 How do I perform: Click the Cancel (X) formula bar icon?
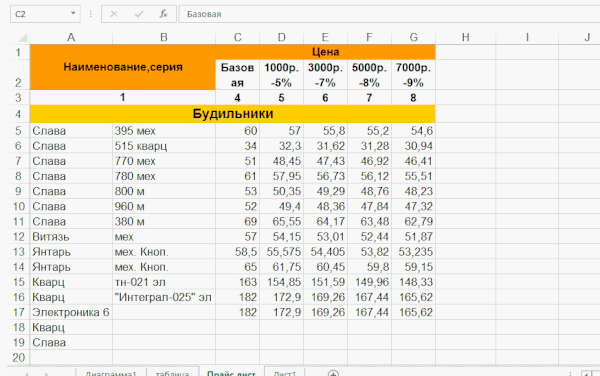(x=114, y=14)
